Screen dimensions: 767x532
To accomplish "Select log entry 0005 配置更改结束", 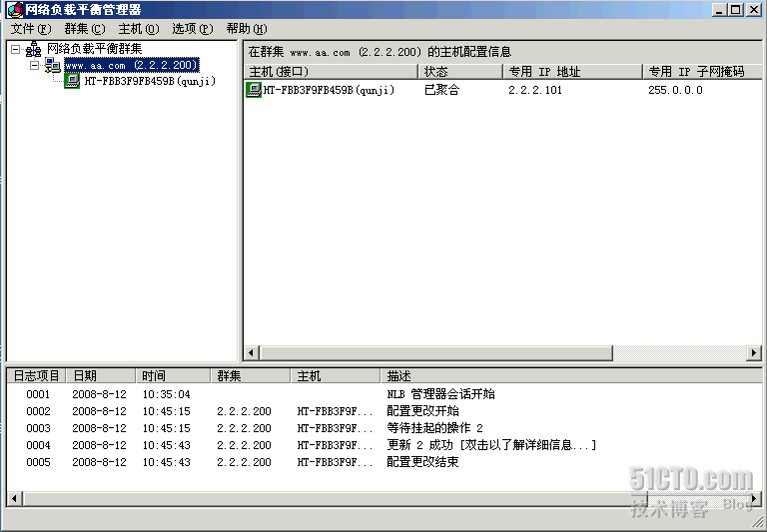I will click(x=383, y=462).
